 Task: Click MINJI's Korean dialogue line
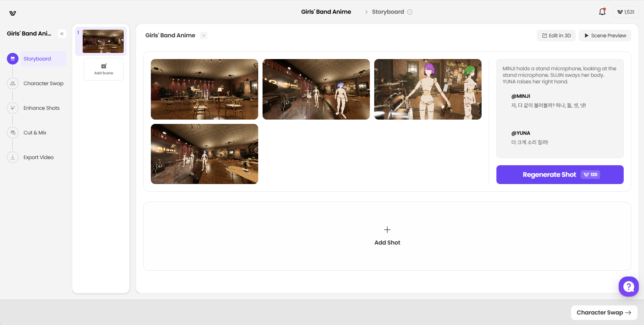(549, 105)
